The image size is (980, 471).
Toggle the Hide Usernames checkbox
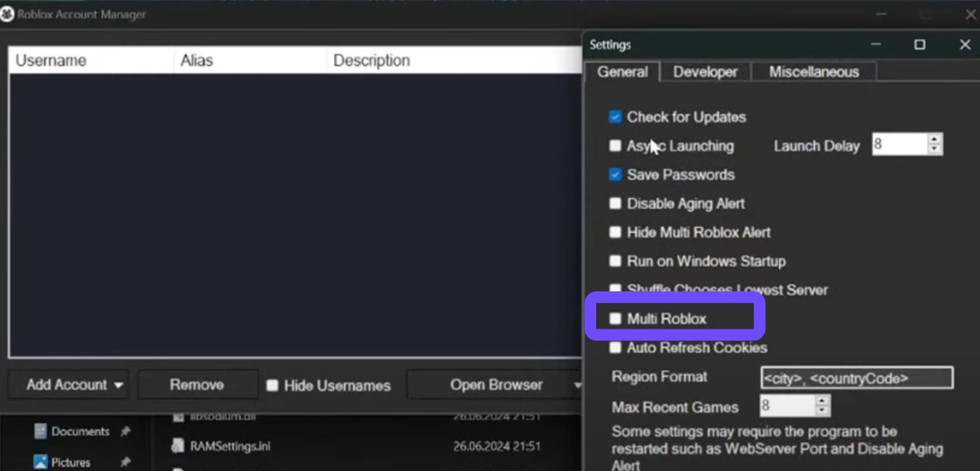click(x=272, y=386)
